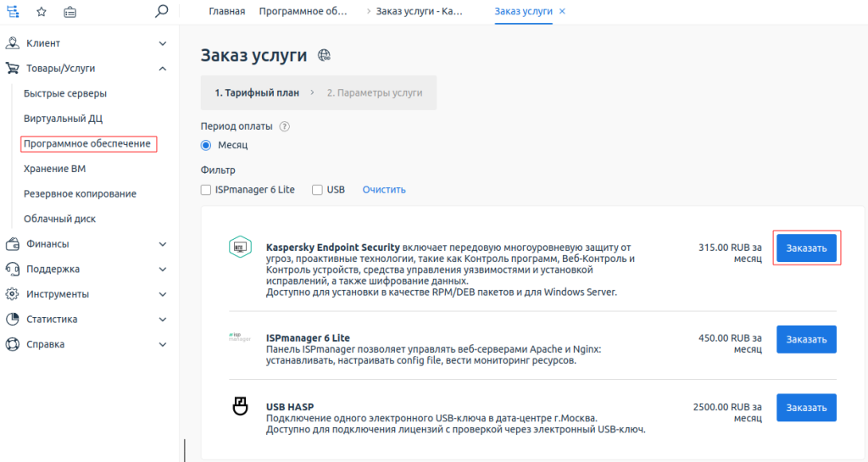Click the USB HASP key icon
Image resolution: width=868 pixels, height=462 pixels.
240,406
